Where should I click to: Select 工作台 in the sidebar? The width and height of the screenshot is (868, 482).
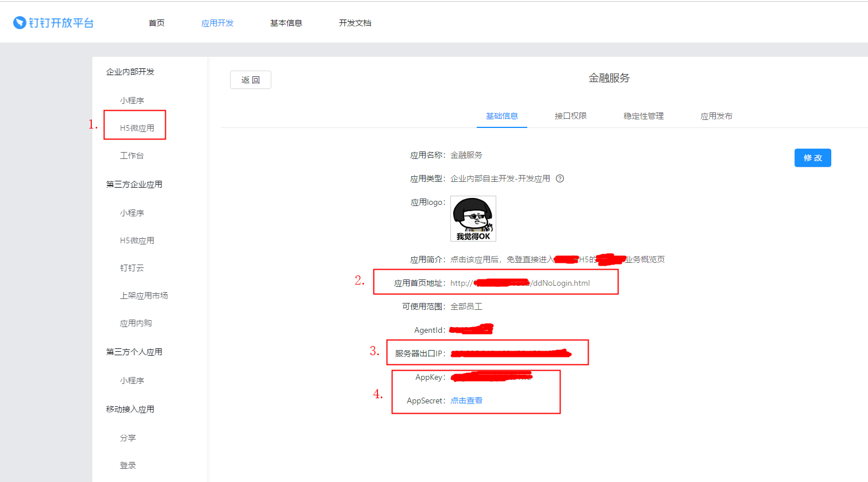tap(132, 156)
